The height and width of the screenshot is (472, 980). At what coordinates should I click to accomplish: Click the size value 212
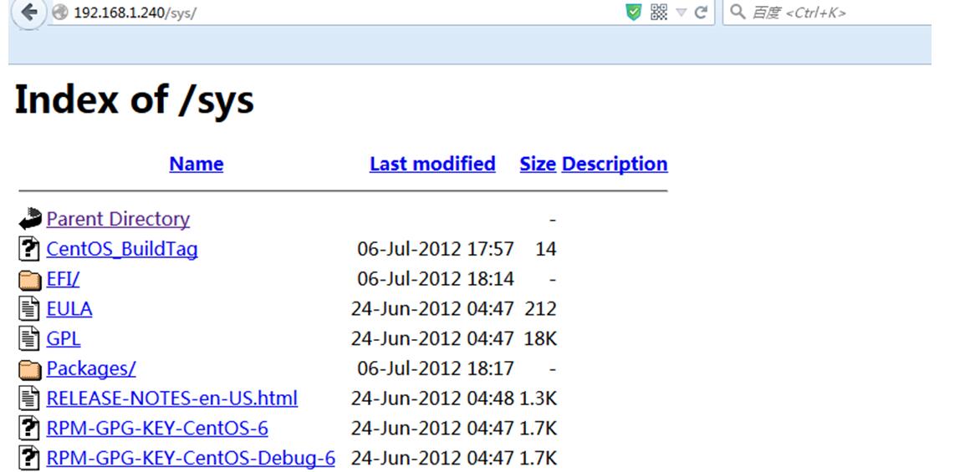[x=541, y=309]
